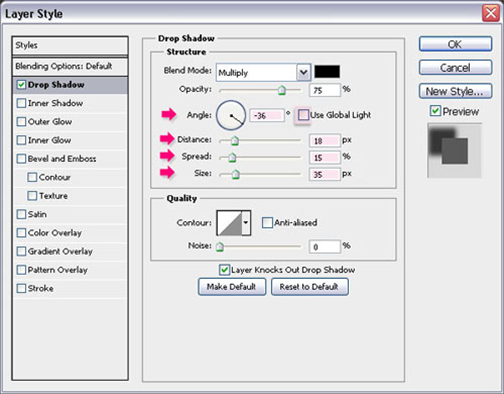Click the Opacity slider handle
The height and width of the screenshot is (394, 504).
point(282,90)
